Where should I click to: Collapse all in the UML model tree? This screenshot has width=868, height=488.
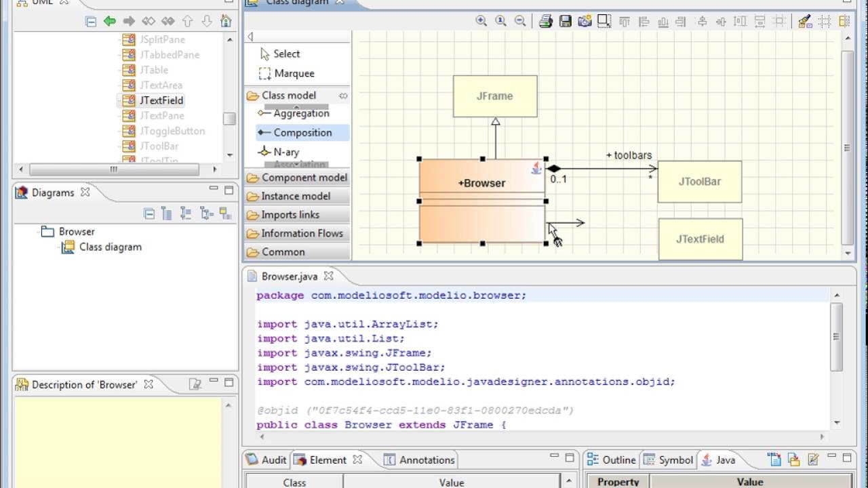coord(91,21)
